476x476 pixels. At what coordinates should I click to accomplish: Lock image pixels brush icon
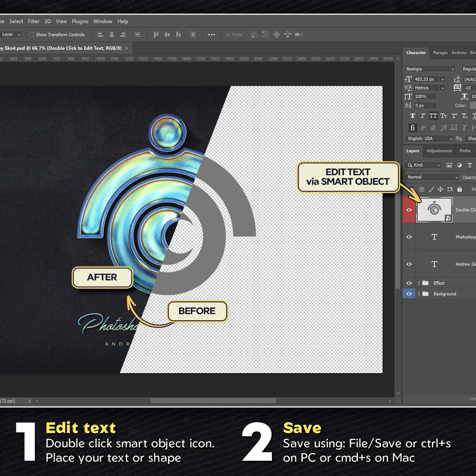431,189
